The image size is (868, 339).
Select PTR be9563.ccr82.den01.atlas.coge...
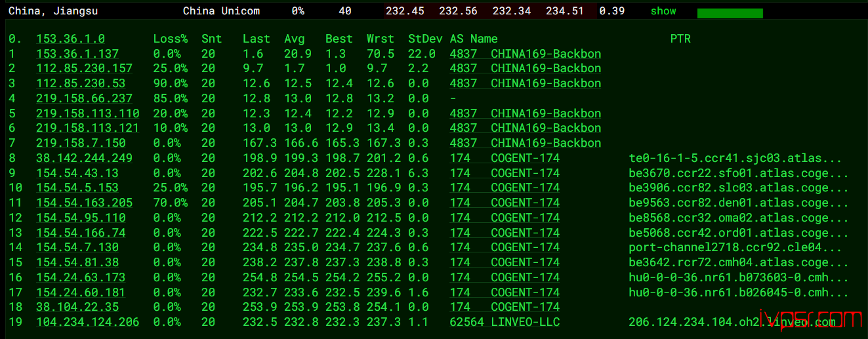click(739, 203)
